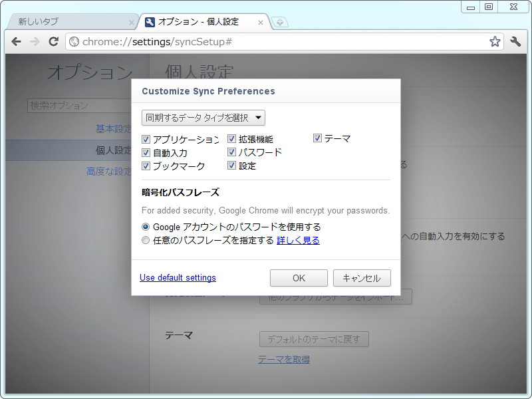This screenshot has width=532, height=399.
Task: Open a new tab with the plus button
Action: point(280,23)
